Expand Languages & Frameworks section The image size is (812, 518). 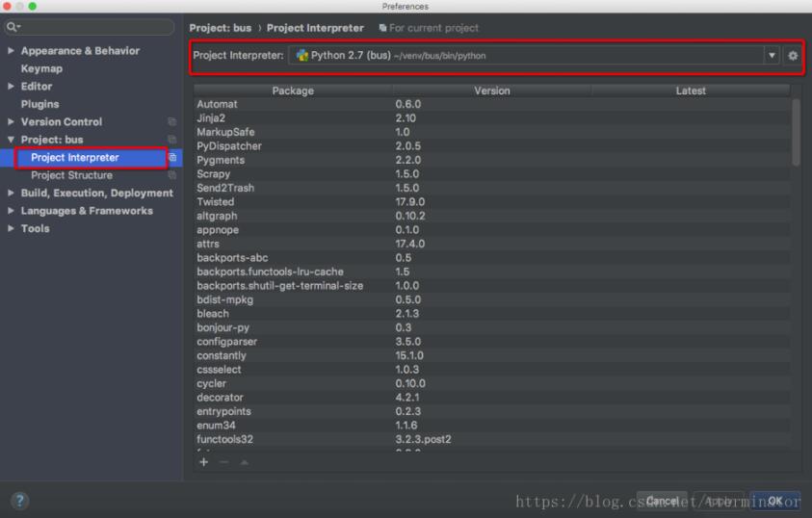(11, 211)
